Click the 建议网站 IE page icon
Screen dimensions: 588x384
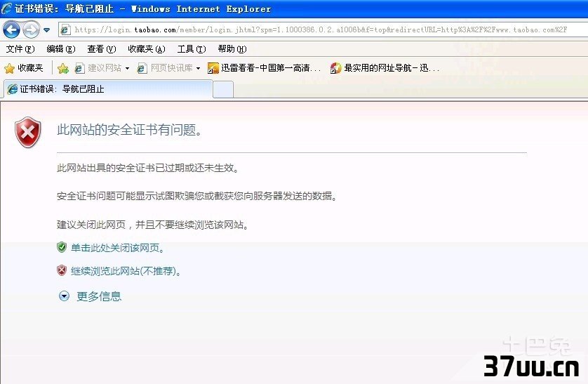[79, 68]
